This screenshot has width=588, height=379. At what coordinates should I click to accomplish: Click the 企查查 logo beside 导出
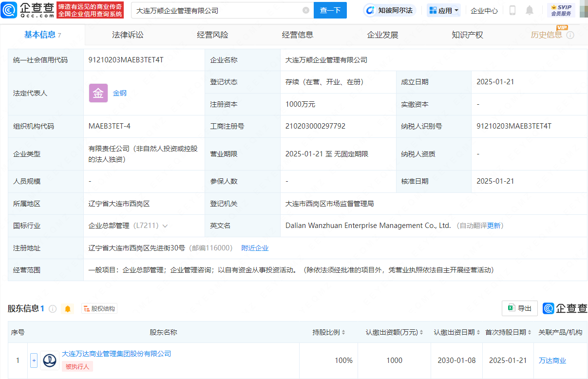tap(565, 308)
